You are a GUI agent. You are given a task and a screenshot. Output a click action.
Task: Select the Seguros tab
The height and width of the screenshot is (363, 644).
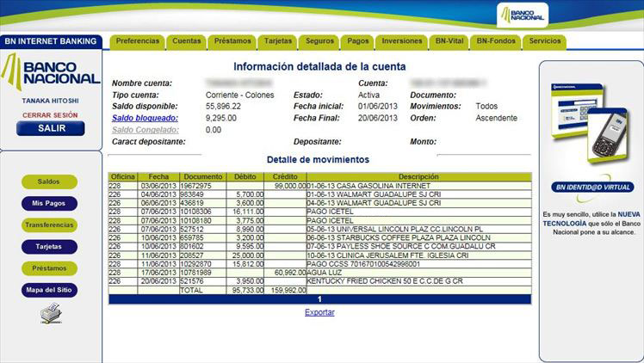(319, 41)
